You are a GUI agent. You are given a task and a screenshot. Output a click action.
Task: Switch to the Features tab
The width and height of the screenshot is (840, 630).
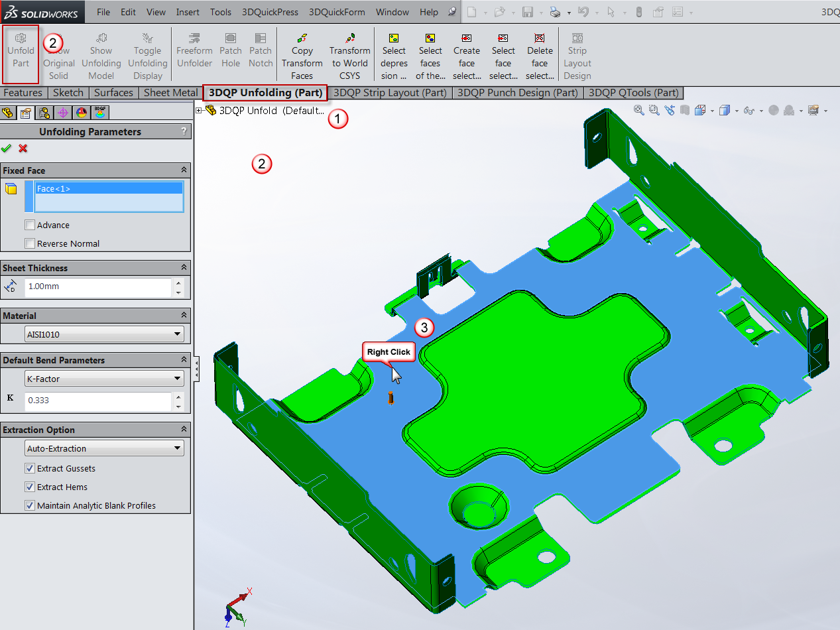[x=23, y=93]
